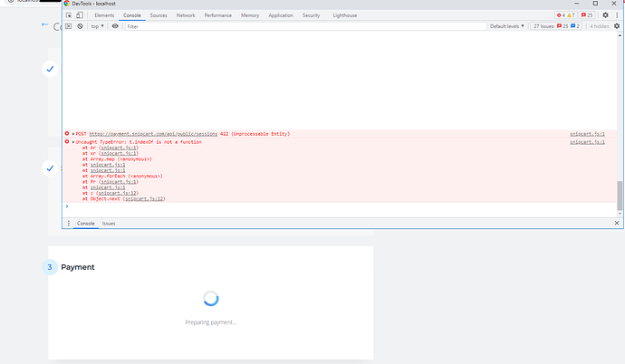625x364 pixels.
Task: Click the second completed step checkmark
Action: pyautogui.click(x=50, y=168)
